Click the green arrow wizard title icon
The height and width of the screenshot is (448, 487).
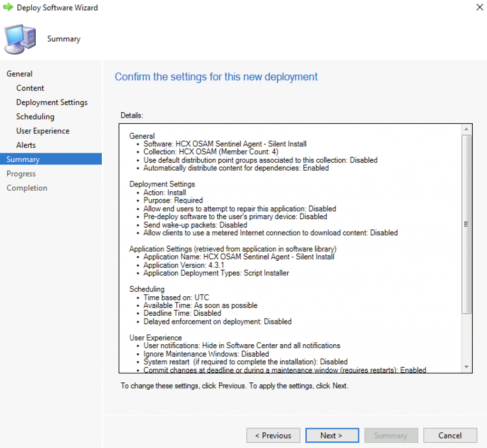pyautogui.click(x=9, y=7)
